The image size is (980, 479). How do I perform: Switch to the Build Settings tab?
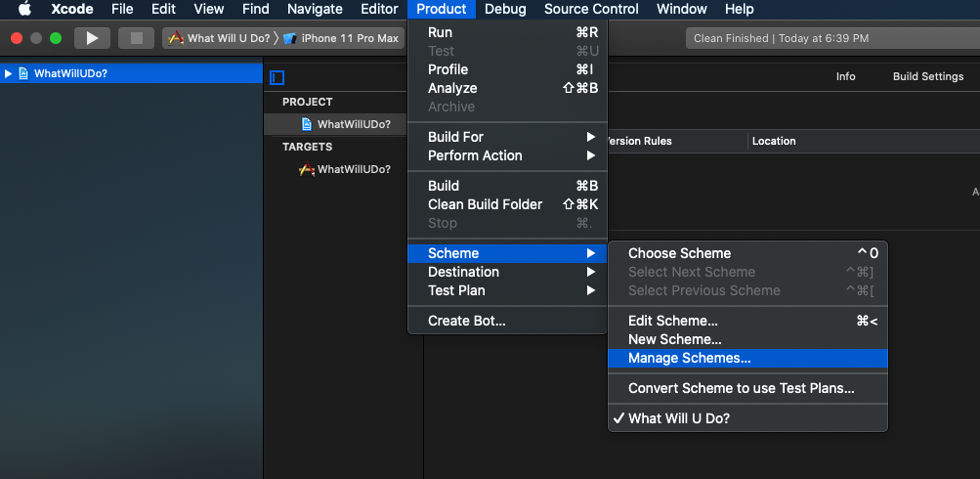click(x=928, y=76)
